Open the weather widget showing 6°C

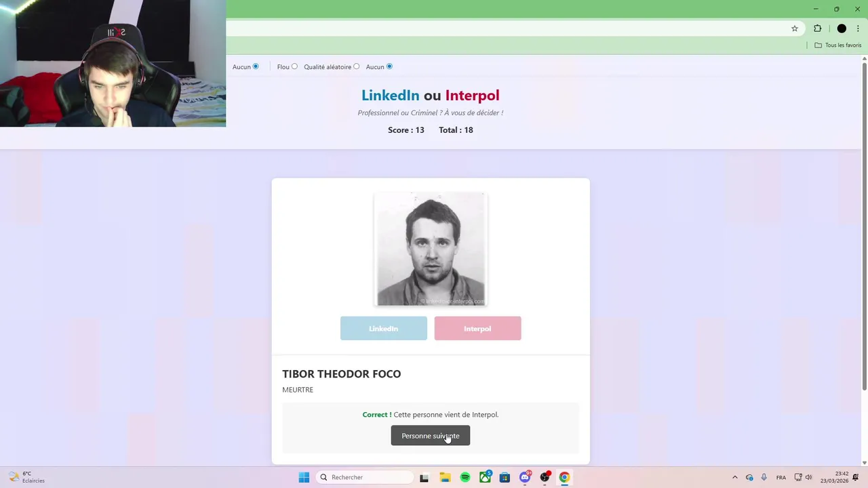pyautogui.click(x=27, y=477)
